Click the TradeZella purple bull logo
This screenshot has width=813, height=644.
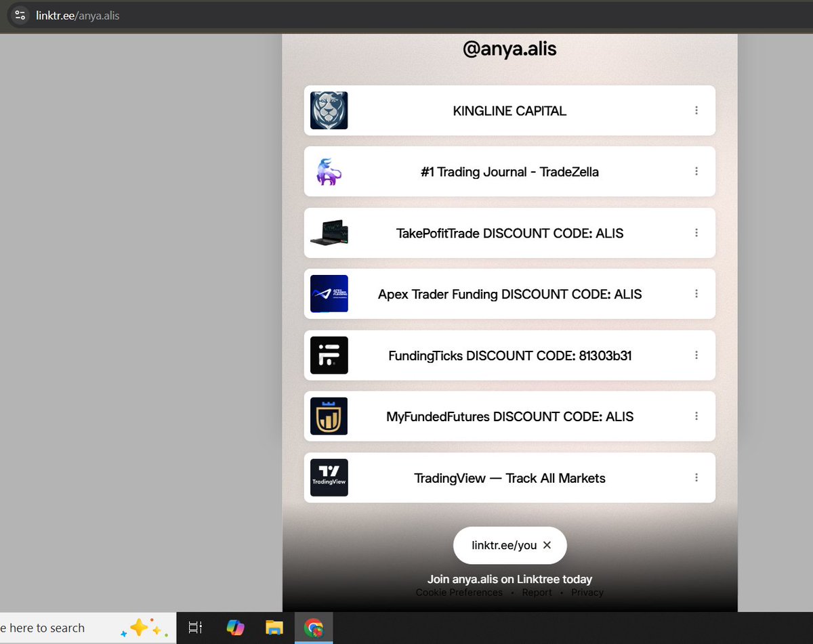[329, 171]
